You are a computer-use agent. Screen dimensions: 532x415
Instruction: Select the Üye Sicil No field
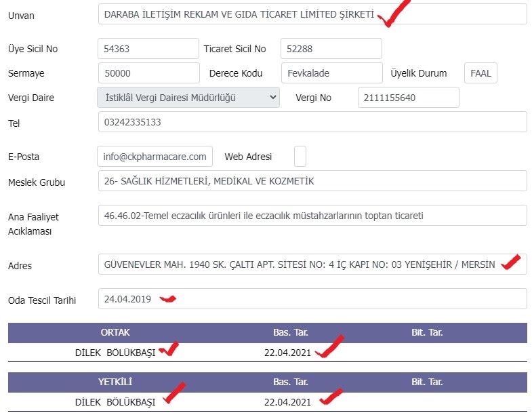[x=148, y=49]
